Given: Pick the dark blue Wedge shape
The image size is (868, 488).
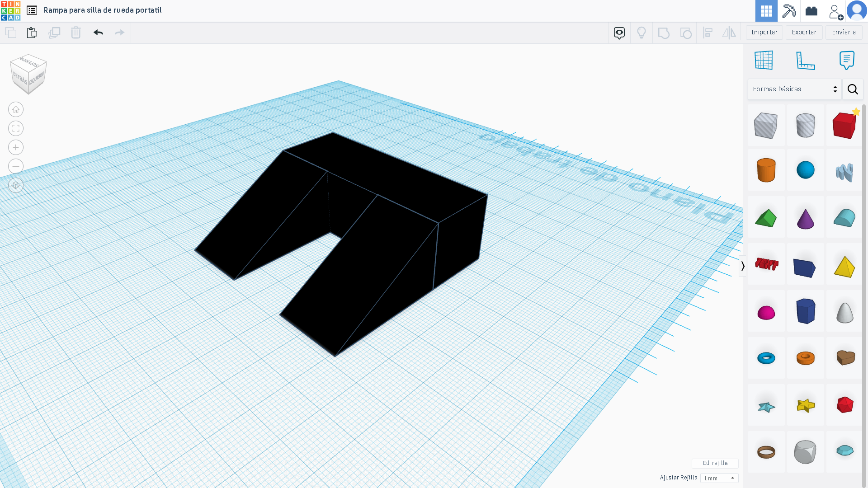Looking at the screenshot, I should point(805,267).
